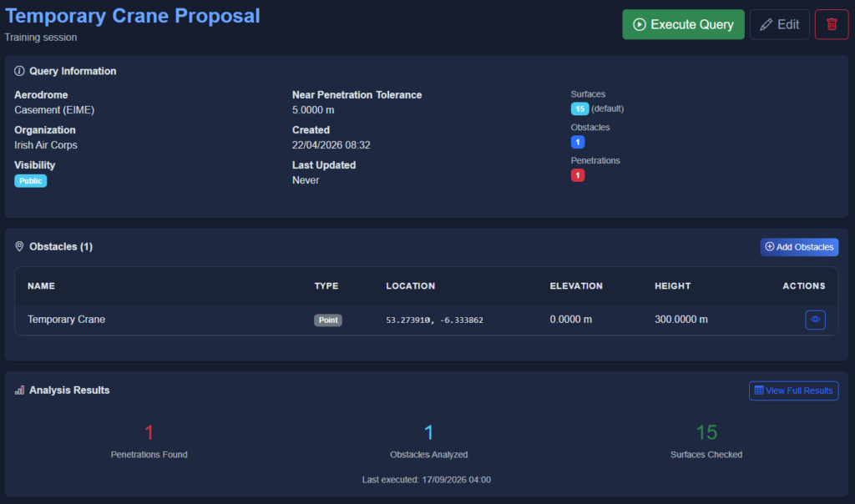Viewport: 855px width, 504px height.
Task: Click the Obstacles (1) section heading
Action: pyautogui.click(x=61, y=247)
